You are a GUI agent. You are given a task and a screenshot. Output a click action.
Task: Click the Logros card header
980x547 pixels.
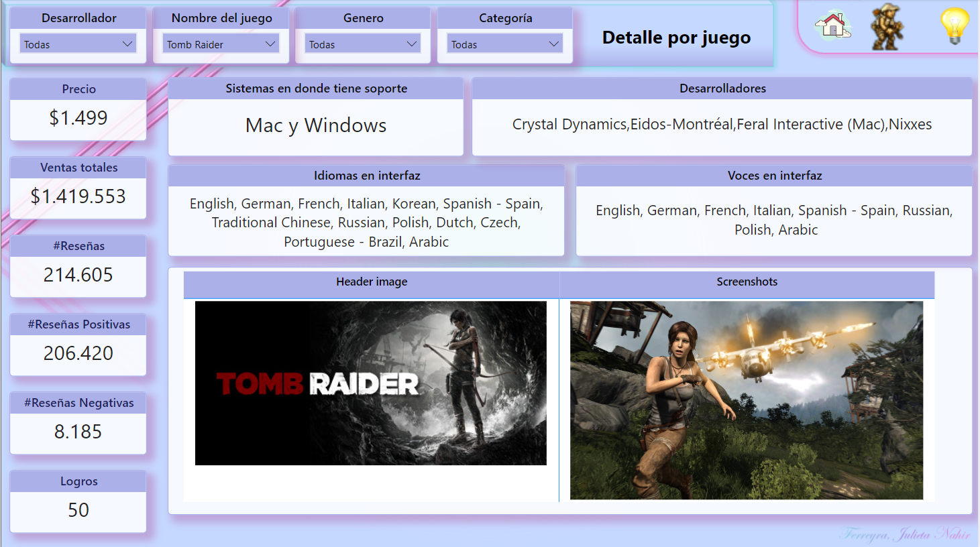pos(78,481)
